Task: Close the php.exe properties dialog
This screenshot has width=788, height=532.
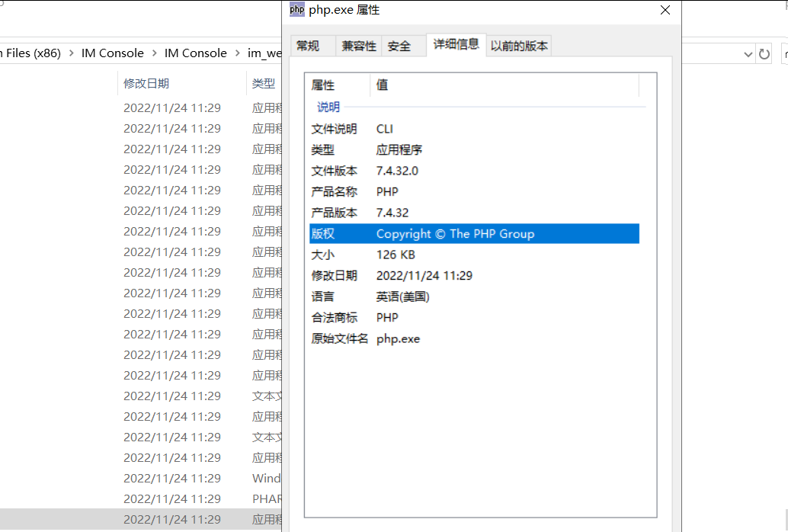Action: point(665,10)
